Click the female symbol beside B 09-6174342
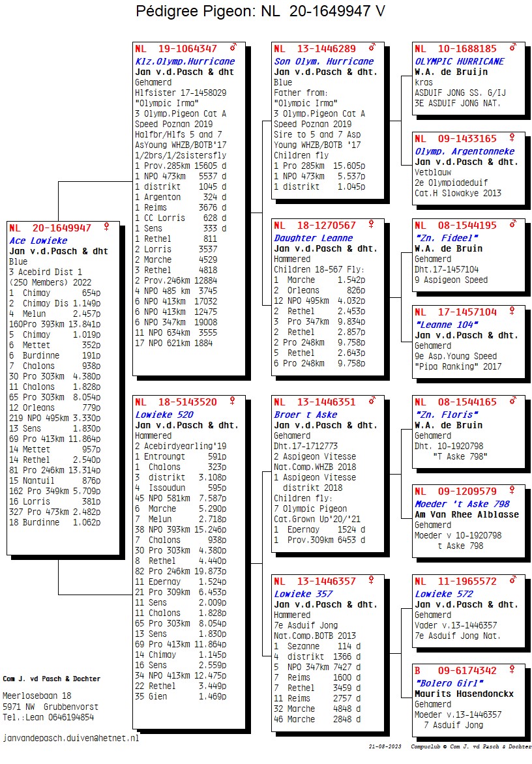This screenshot has width=532, height=764. (512, 670)
